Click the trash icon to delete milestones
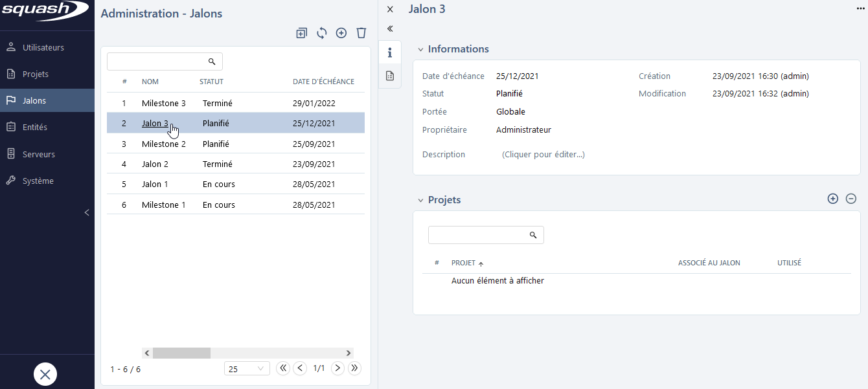The height and width of the screenshot is (389, 868). pos(361,32)
